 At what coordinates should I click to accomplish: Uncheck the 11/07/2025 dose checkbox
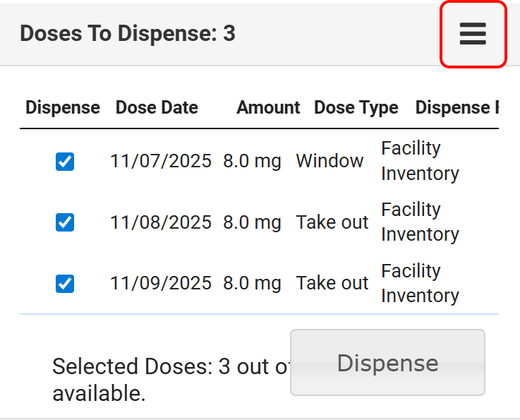tap(65, 162)
